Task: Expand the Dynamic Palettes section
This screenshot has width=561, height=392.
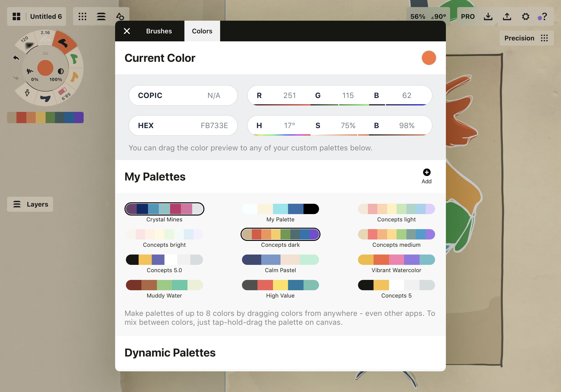Action: (x=169, y=352)
